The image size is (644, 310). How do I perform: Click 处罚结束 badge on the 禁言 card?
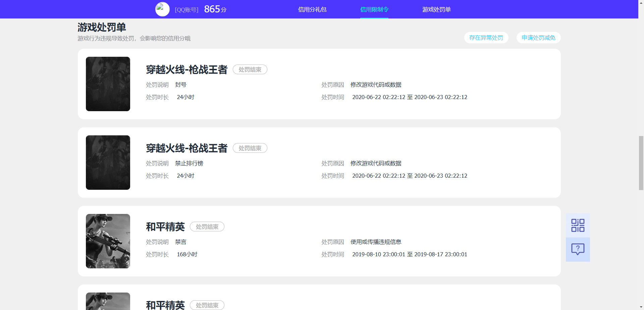(x=207, y=227)
